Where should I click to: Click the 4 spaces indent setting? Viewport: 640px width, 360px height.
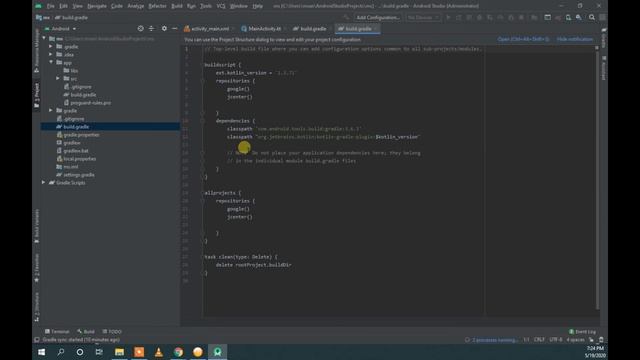point(575,340)
